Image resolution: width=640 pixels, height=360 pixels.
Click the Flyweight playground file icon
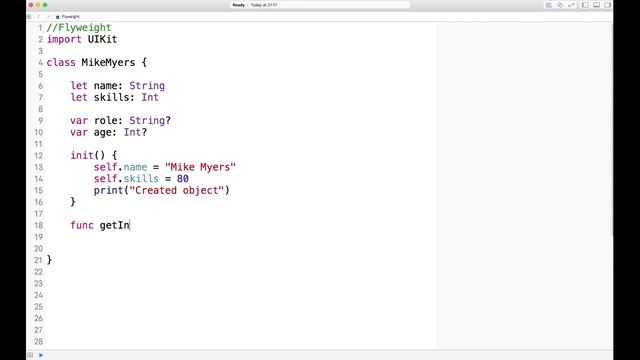[58, 17]
